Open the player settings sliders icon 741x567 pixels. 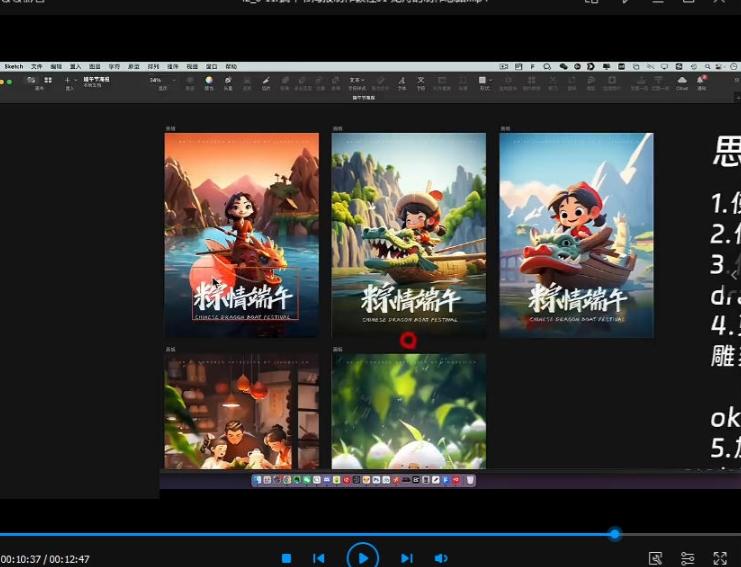[687, 558]
